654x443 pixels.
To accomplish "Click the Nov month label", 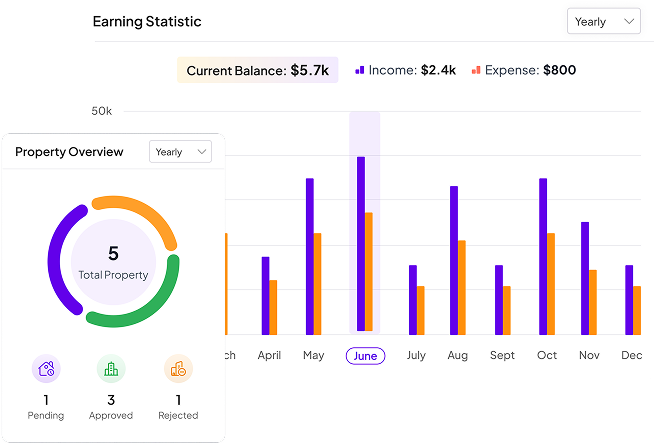I will 589,355.
